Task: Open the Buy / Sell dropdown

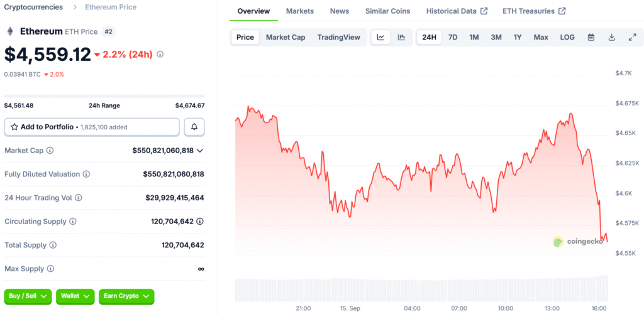Action: [x=28, y=296]
